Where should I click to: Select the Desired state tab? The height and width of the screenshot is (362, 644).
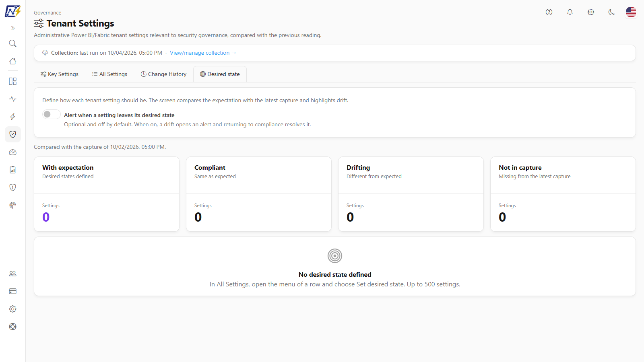tap(220, 74)
